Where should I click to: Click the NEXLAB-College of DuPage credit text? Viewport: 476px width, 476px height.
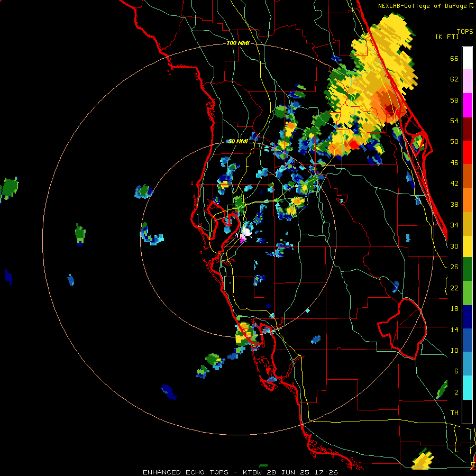(423, 6)
